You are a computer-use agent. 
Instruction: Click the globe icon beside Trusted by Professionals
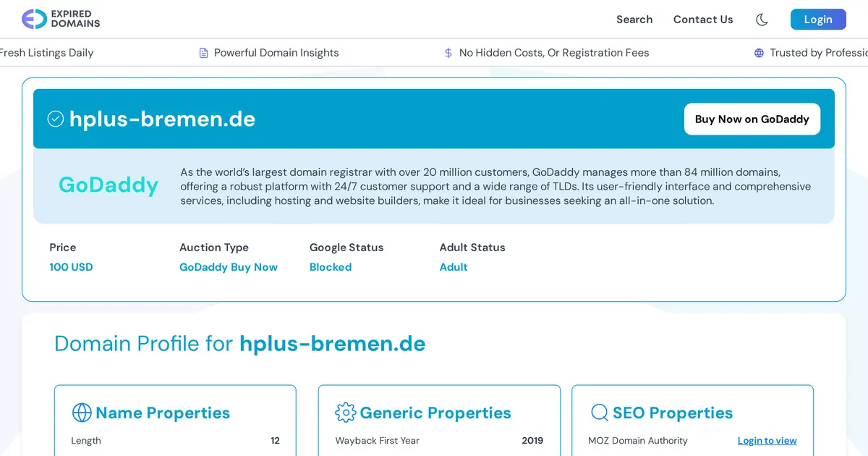point(759,53)
